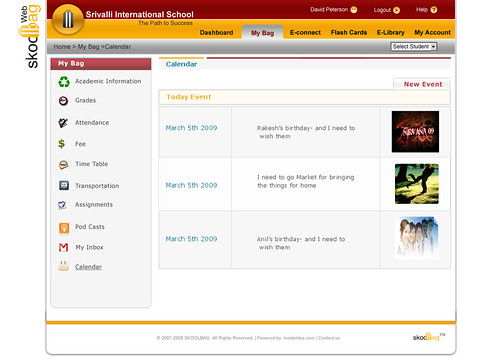Screen dimensions: 500x364
Task: Click the Today Event header bar
Action: [x=304, y=97]
